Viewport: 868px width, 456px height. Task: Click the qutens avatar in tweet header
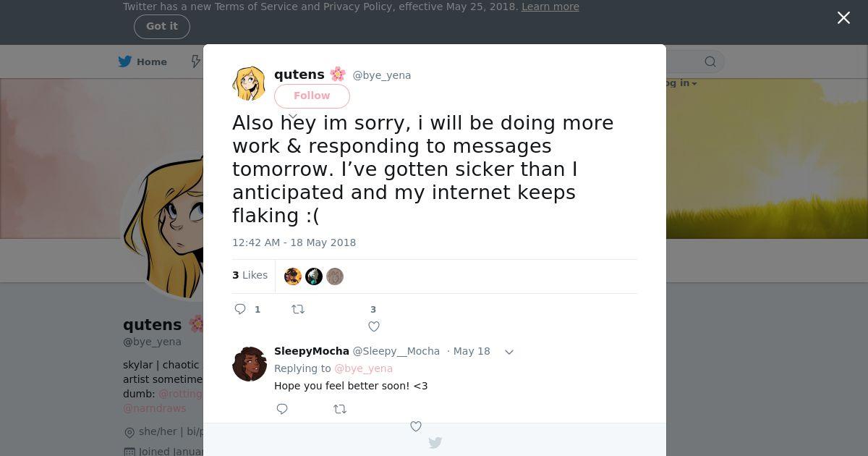click(249, 83)
